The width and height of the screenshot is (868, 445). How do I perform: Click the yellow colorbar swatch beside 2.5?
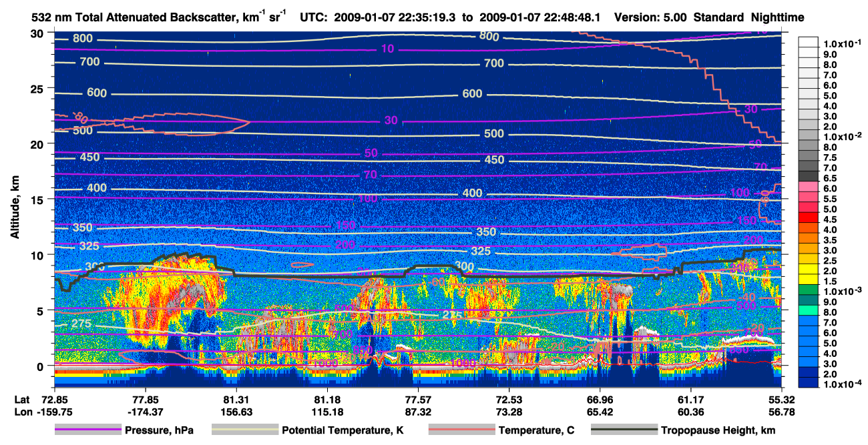point(810,260)
